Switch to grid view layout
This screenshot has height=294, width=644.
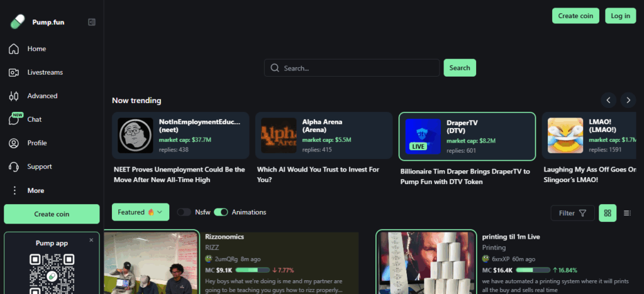tap(608, 213)
